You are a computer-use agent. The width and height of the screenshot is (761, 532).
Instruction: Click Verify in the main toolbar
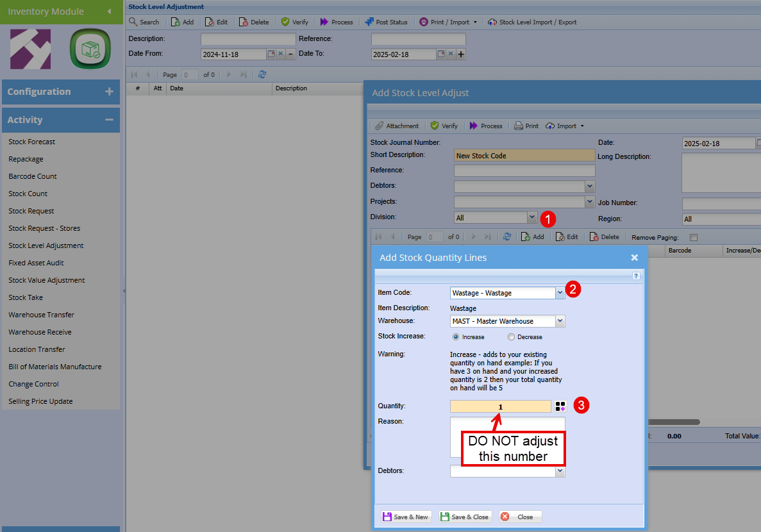[x=294, y=22]
